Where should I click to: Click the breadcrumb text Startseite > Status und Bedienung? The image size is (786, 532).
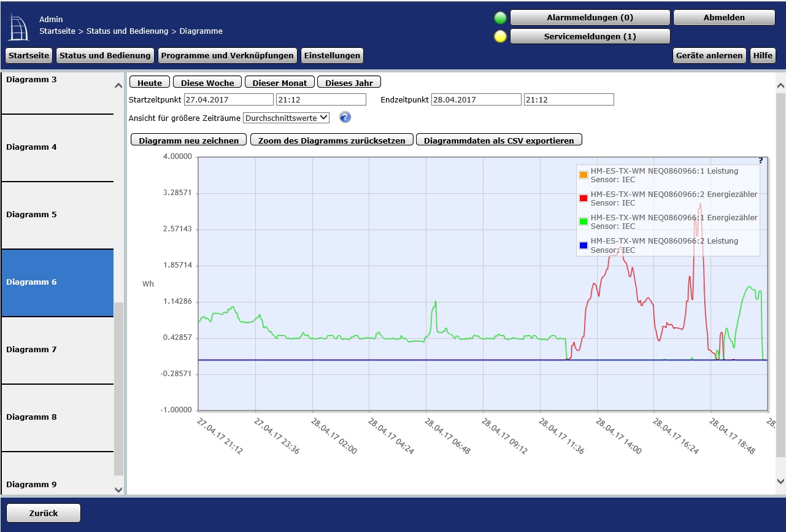point(103,31)
